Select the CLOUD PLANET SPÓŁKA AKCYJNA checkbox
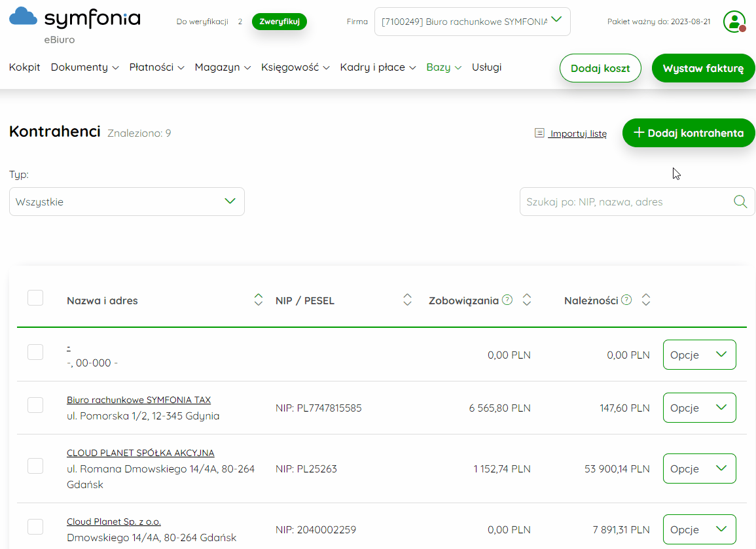The width and height of the screenshot is (756, 549). tap(35, 466)
